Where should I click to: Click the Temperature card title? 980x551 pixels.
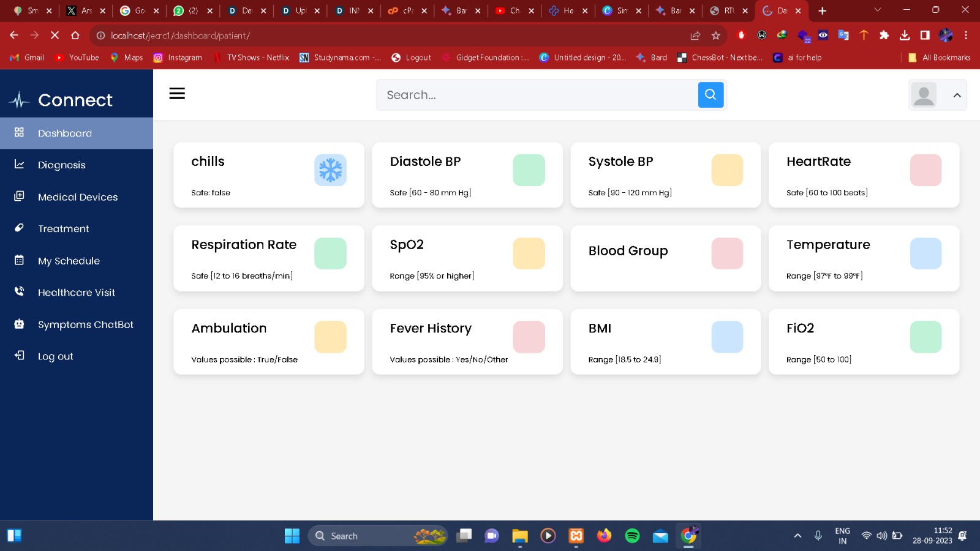(828, 245)
